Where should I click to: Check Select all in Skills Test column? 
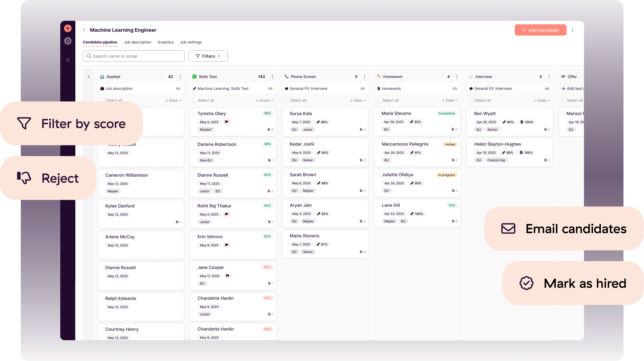click(x=195, y=100)
